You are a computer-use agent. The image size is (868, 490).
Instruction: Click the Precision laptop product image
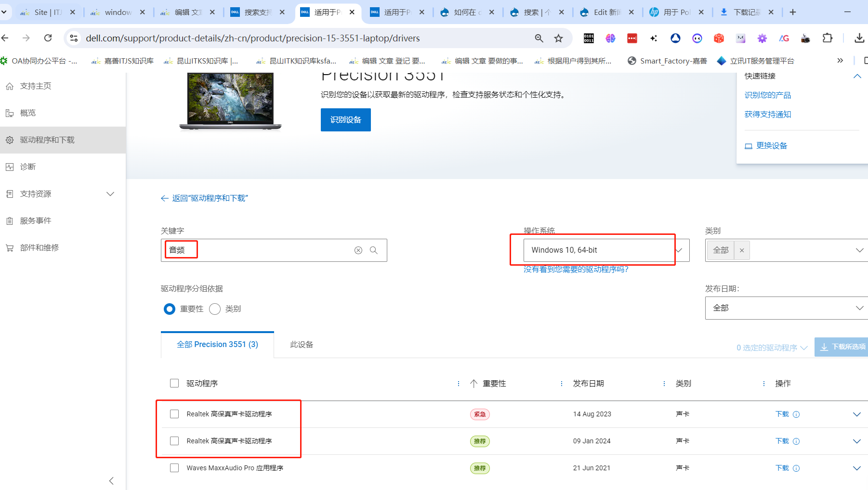[x=230, y=102]
